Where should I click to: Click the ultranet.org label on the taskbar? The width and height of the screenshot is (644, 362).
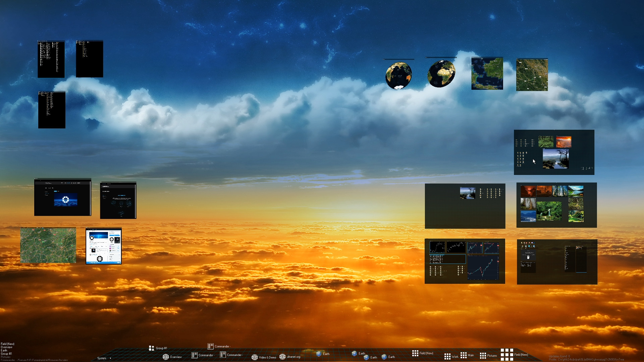point(294,357)
